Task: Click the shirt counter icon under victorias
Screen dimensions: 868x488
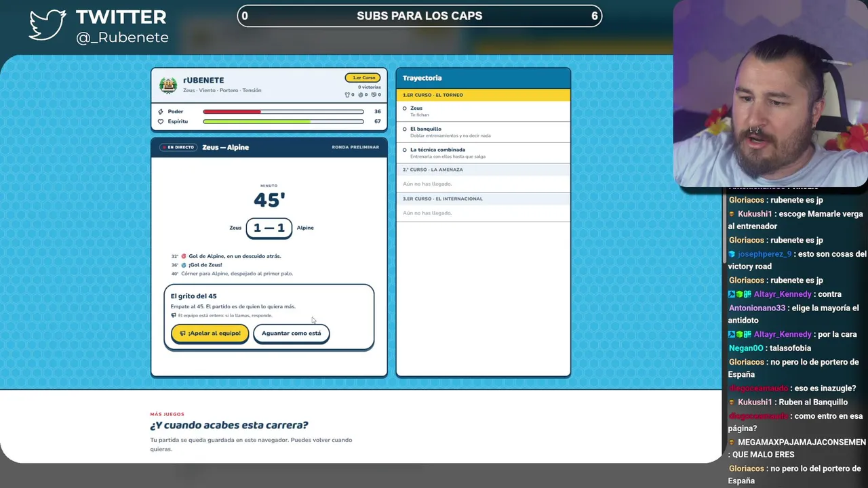Action: (348, 95)
